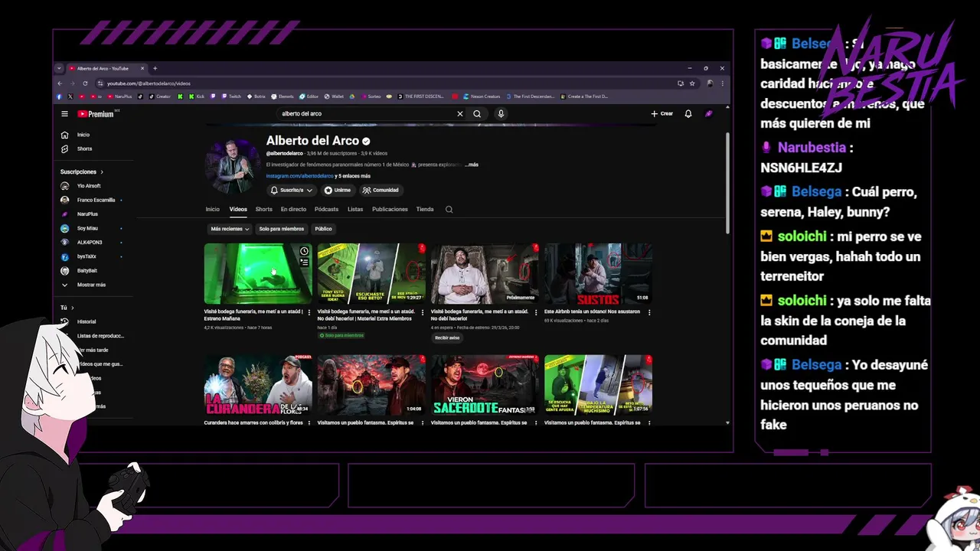
Task: Switch to the Listas tab
Action: (x=355, y=209)
